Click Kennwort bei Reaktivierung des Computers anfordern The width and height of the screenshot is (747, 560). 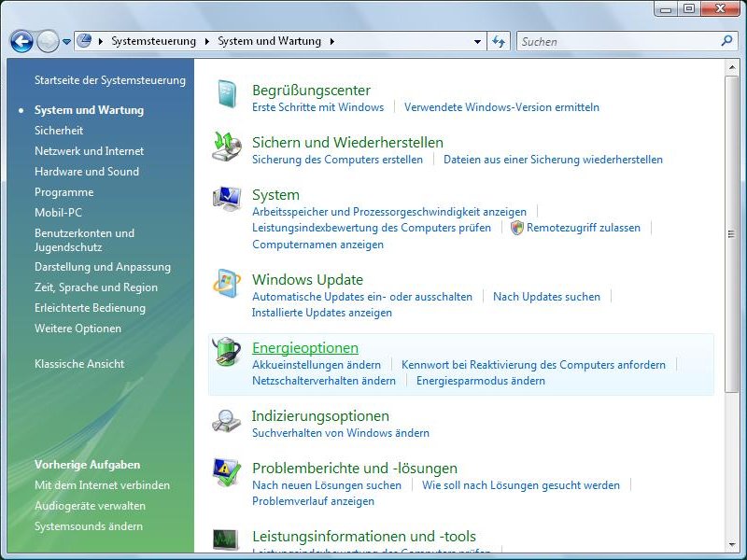(533, 365)
